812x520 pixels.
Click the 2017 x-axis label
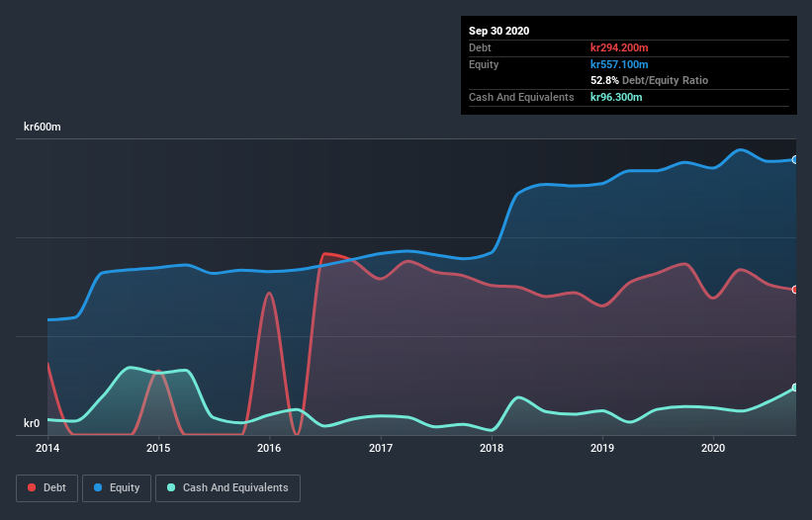(x=381, y=448)
